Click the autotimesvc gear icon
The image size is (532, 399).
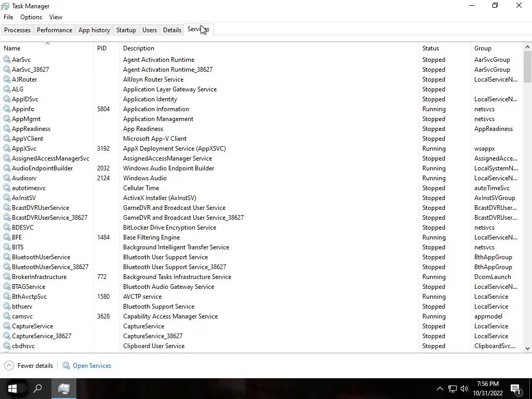point(6,188)
